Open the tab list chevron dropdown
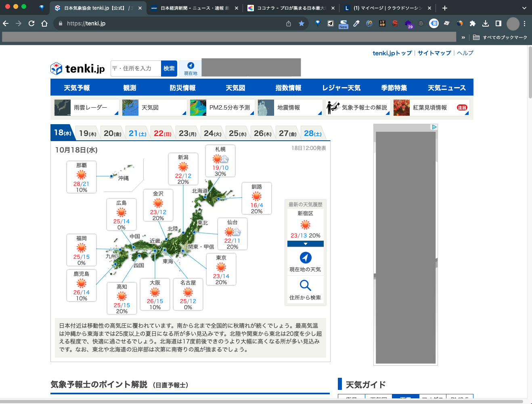This screenshot has width=532, height=404. pos(524,8)
